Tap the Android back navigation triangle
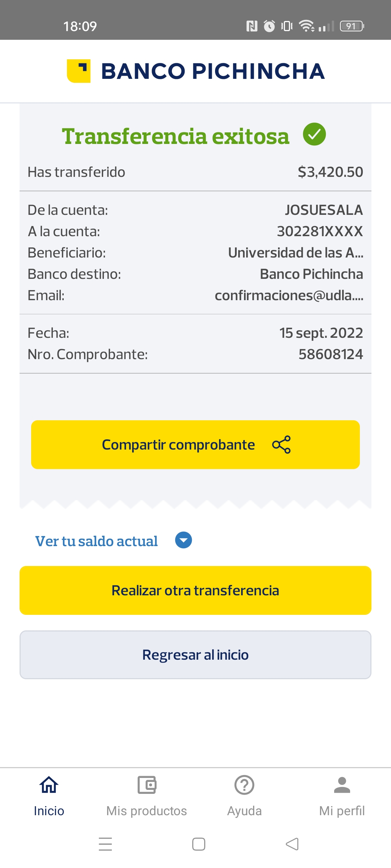Screen dimensions: 391x868 pos(292,844)
